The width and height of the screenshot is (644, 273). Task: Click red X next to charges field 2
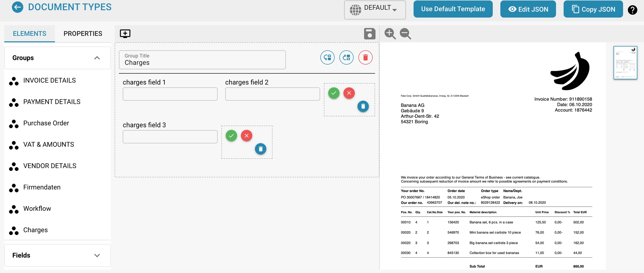pos(349,93)
